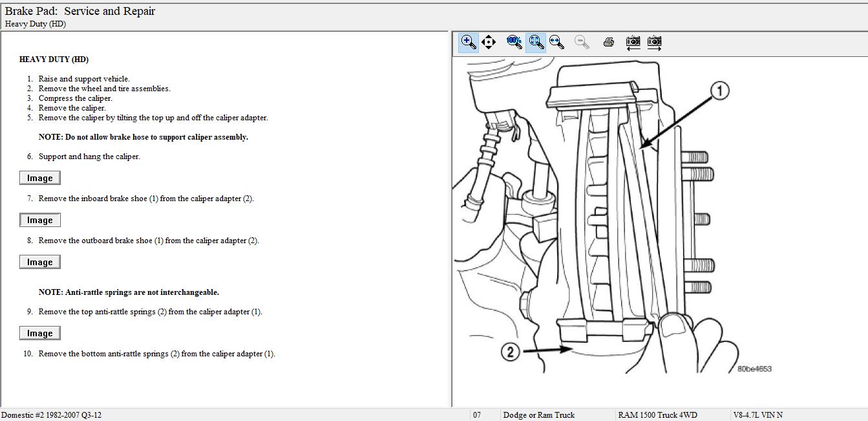Image resolution: width=868 pixels, height=421 pixels.
Task: Click status bar year '07'
Action: click(x=477, y=415)
